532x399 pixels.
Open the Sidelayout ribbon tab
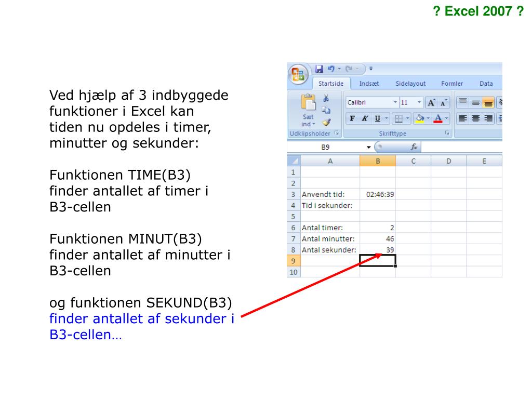410,84
